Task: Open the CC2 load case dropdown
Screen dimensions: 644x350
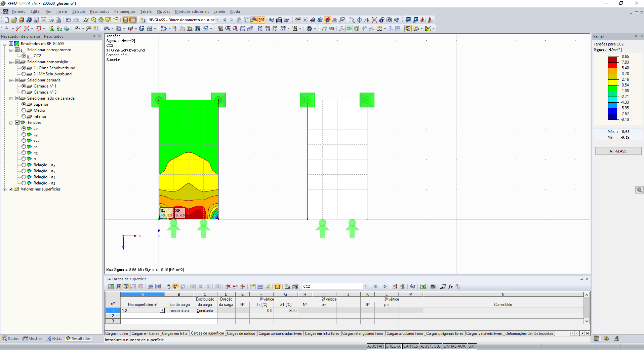Action: pos(365,286)
